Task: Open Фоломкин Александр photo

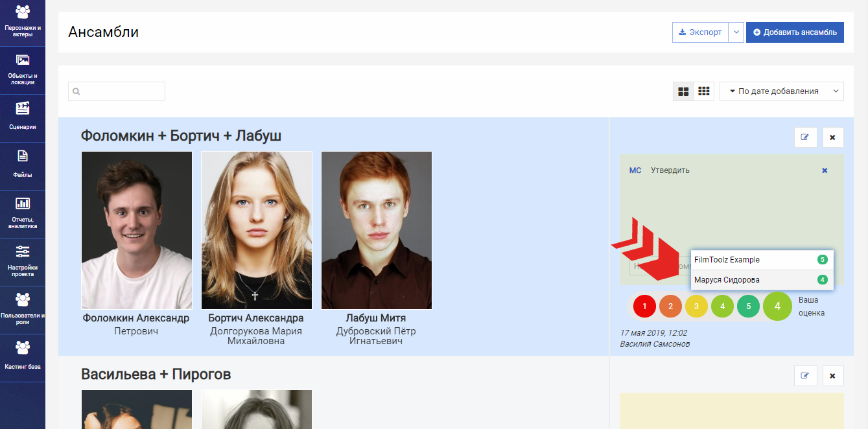Action: pyautogui.click(x=137, y=230)
